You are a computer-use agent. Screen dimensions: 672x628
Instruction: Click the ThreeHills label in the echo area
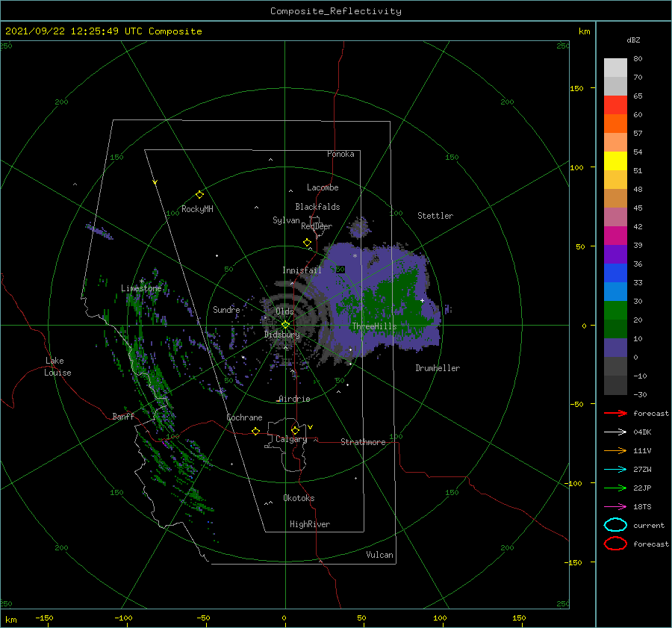(x=375, y=326)
